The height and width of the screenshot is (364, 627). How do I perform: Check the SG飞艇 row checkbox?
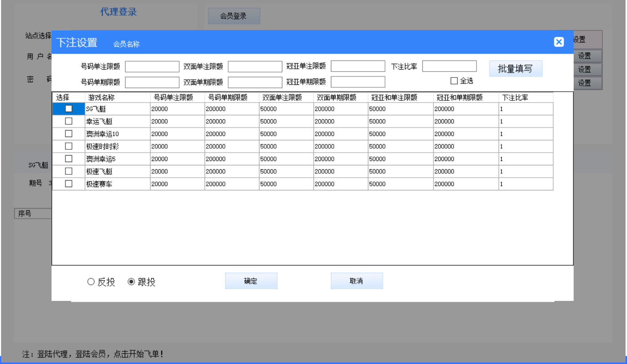(x=69, y=109)
